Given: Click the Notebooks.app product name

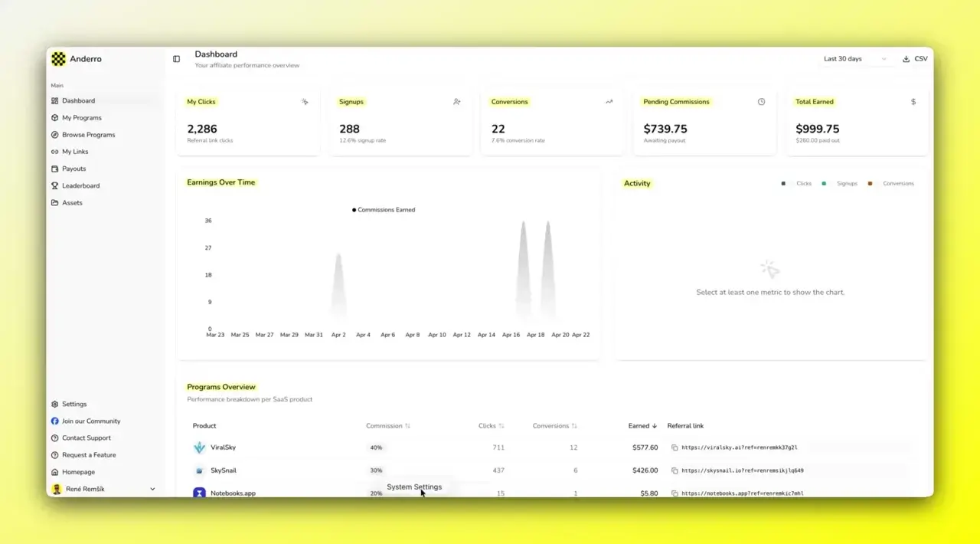Looking at the screenshot, I should tap(233, 493).
